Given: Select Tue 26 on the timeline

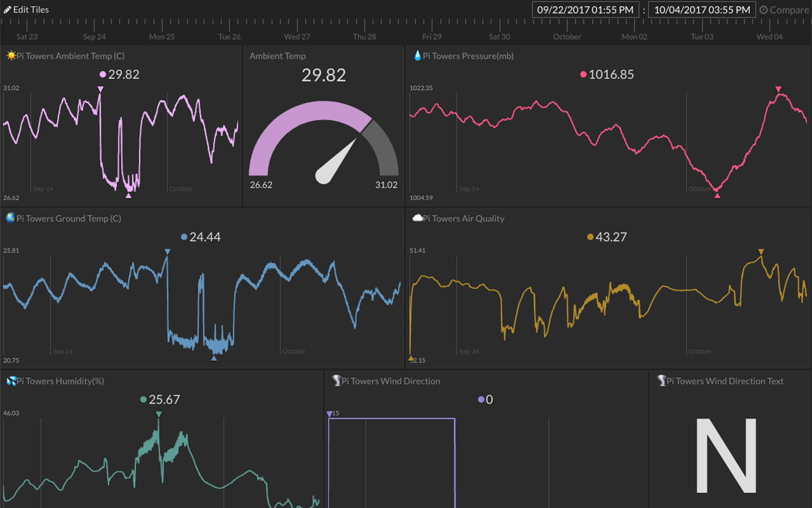Looking at the screenshot, I should [230, 37].
